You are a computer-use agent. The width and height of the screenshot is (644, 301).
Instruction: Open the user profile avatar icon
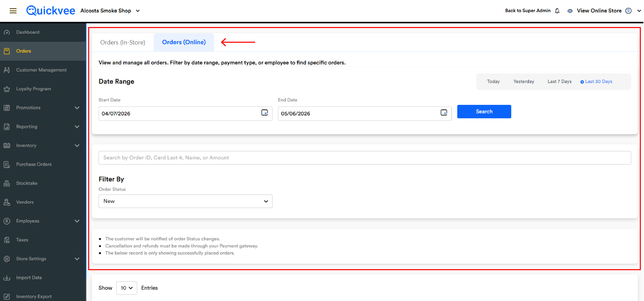[x=628, y=11]
